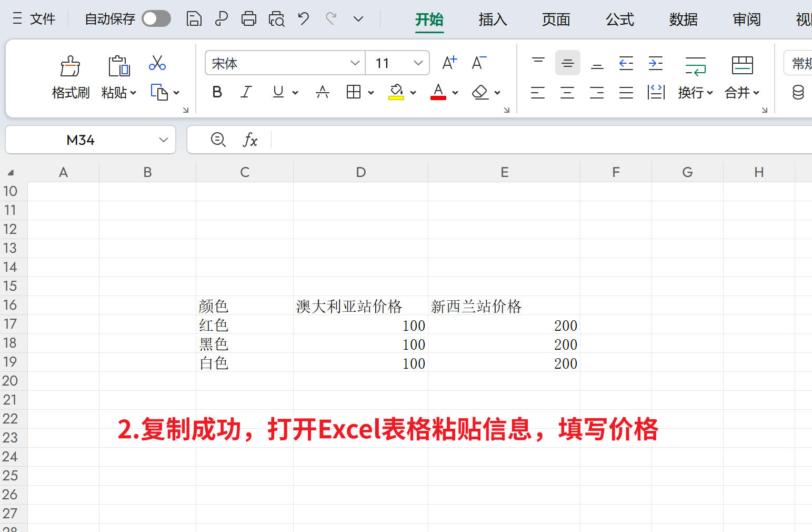This screenshot has height=532, width=812.
Task: Open the underline style dropdown arrow
Action: 295,93
